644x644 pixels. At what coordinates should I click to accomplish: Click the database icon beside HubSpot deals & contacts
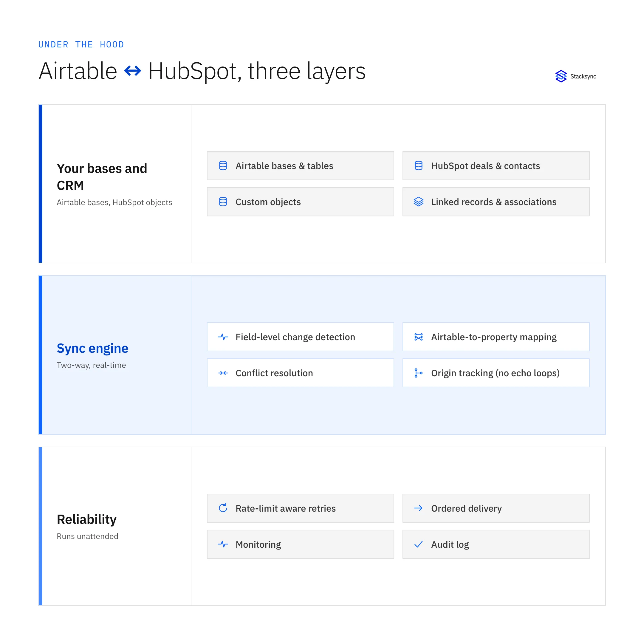[x=418, y=166]
